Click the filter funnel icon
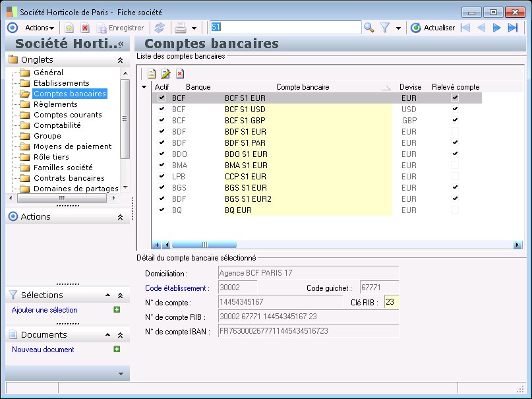The height and width of the screenshot is (399, 532). [x=385, y=28]
